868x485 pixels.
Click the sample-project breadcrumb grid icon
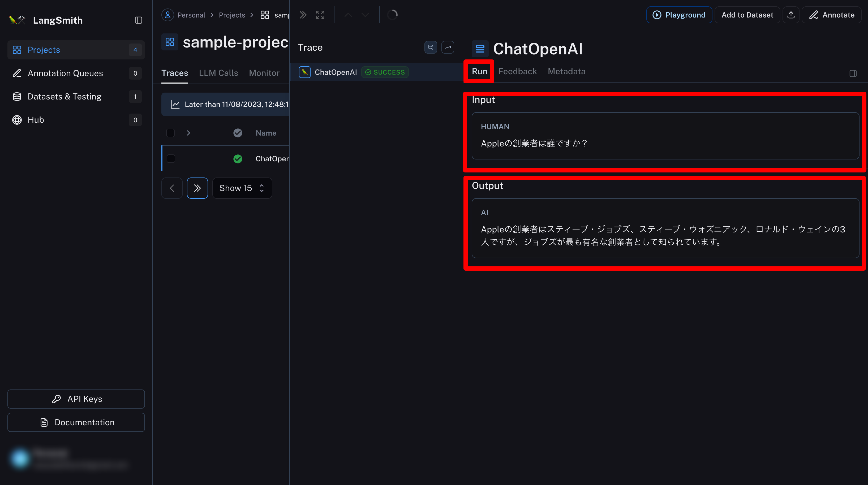click(265, 15)
